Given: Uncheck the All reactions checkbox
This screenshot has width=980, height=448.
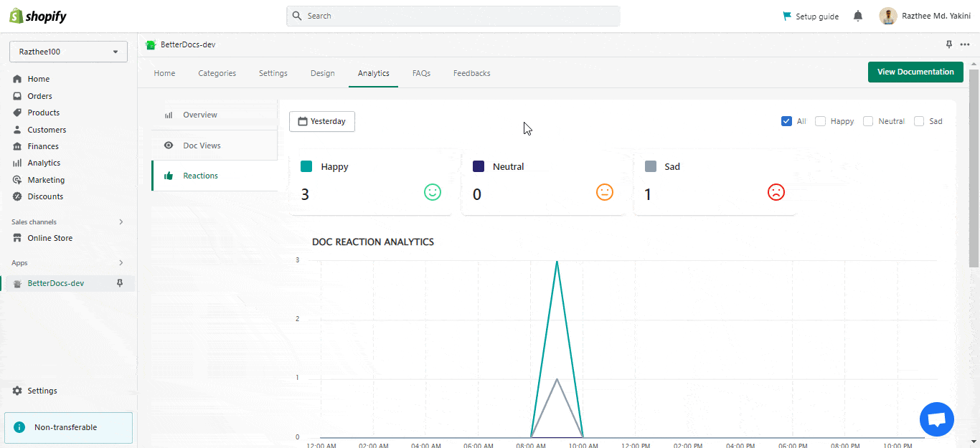Looking at the screenshot, I should pyautogui.click(x=786, y=121).
